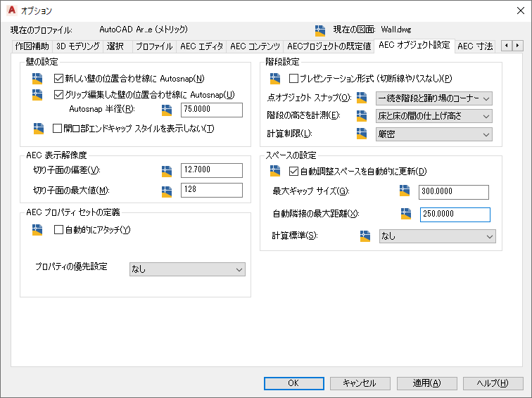The width and height of the screenshot is (532, 398).
Task: Open プロパティの優先設定 dropdown
Action: pos(187,269)
